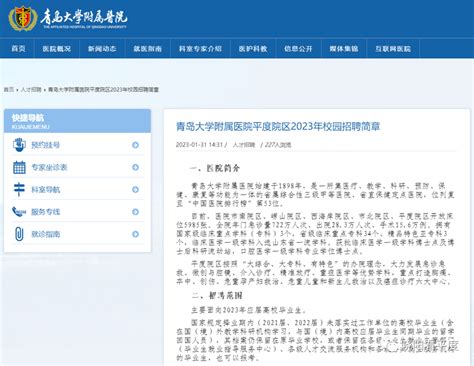
Task: Click the 首页 breadcrumb link
Action: 9,90
